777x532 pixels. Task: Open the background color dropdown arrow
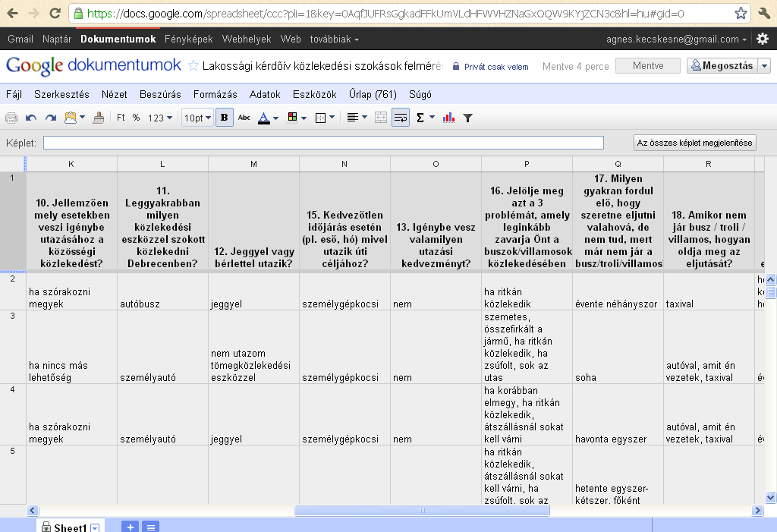(x=304, y=118)
